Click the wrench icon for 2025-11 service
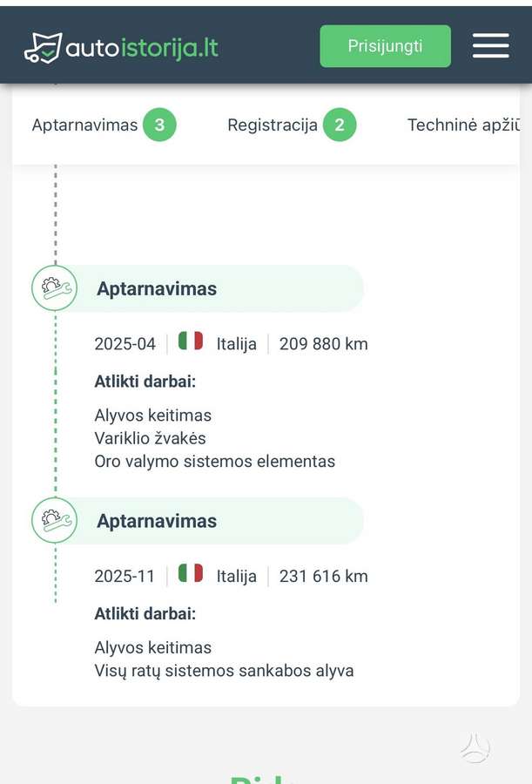 pyautogui.click(x=55, y=520)
